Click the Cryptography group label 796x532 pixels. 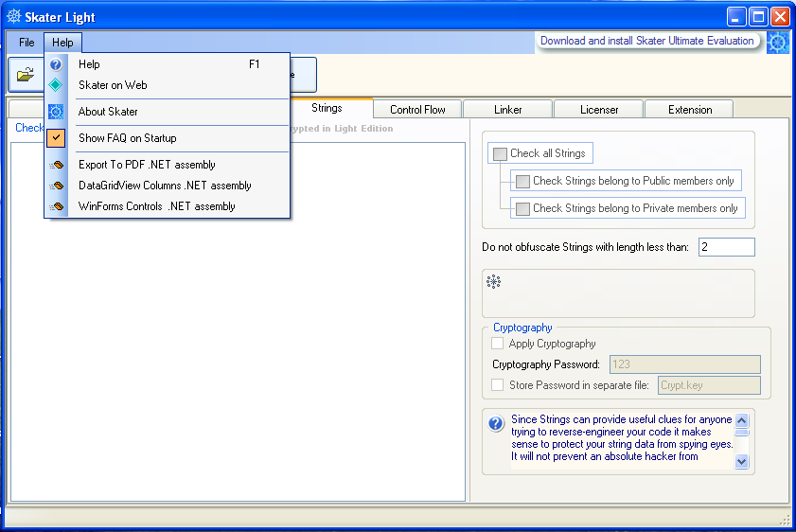(522, 328)
